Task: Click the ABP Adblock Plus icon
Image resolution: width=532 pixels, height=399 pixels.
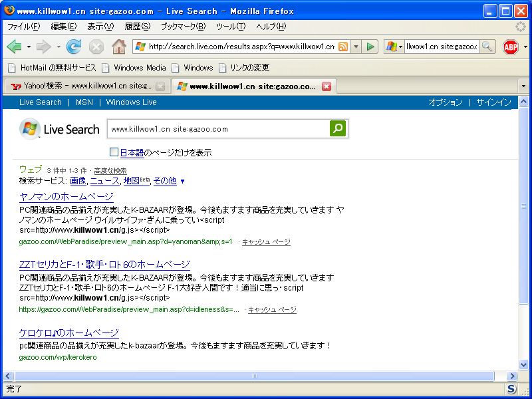Action: 511,47
